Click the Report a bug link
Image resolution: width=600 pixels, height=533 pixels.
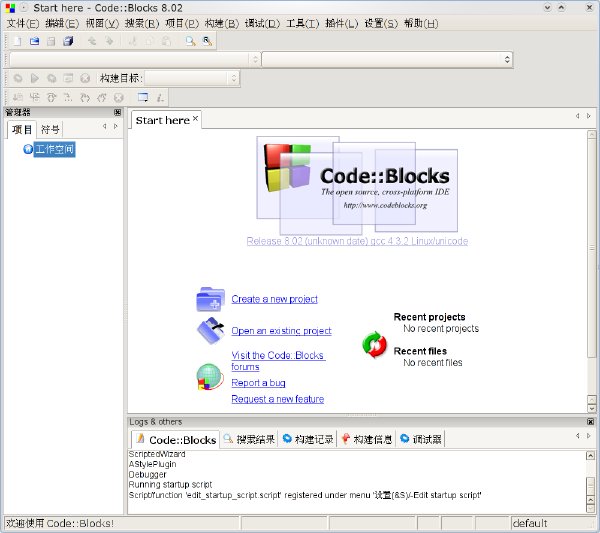tap(258, 383)
